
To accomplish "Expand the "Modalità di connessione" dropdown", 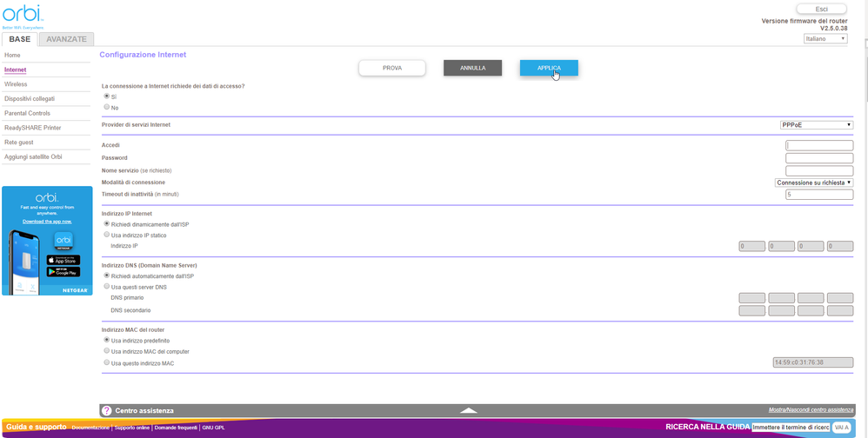I will coord(813,182).
